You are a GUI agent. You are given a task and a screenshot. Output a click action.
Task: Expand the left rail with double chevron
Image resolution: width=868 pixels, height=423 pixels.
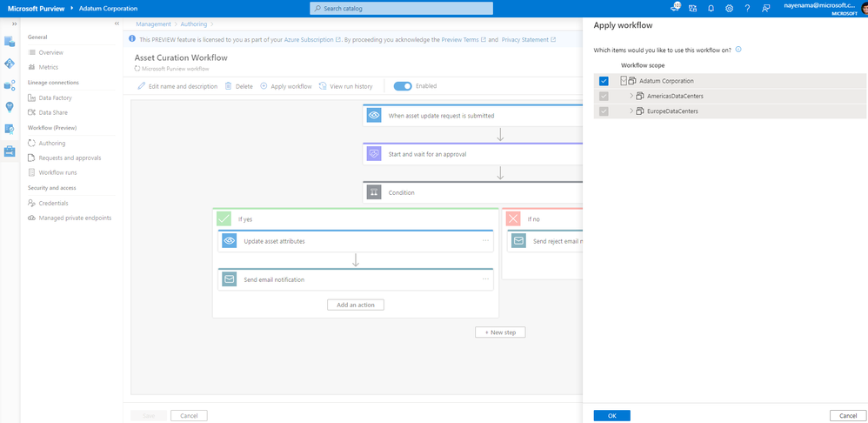pos(14,23)
